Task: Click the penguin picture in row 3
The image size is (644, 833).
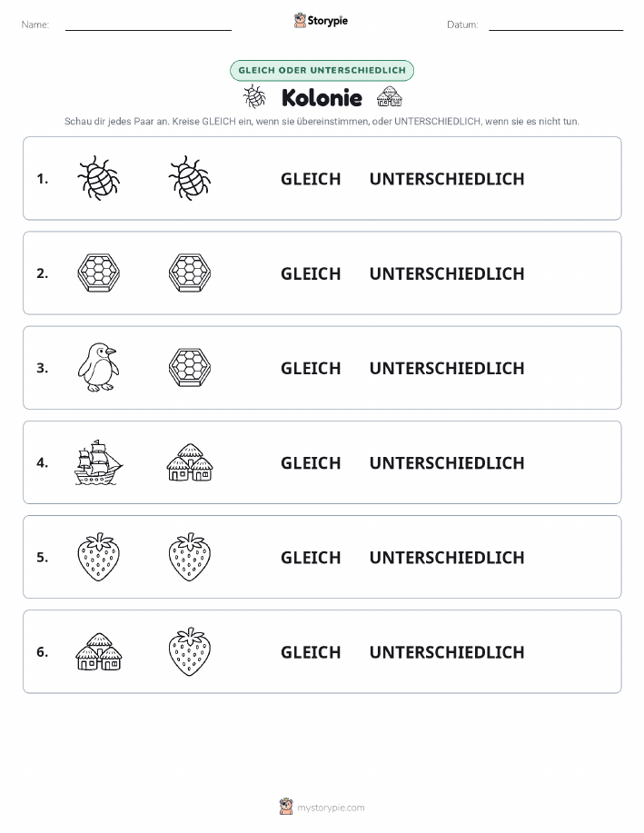Action: pos(99,368)
